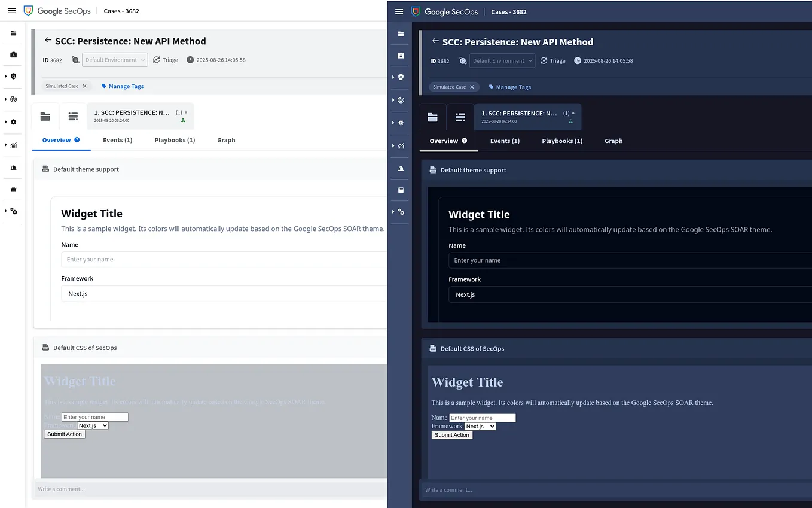The height and width of the screenshot is (508, 812).
Task: Open the Default Environment dropdown
Action: tap(115, 60)
